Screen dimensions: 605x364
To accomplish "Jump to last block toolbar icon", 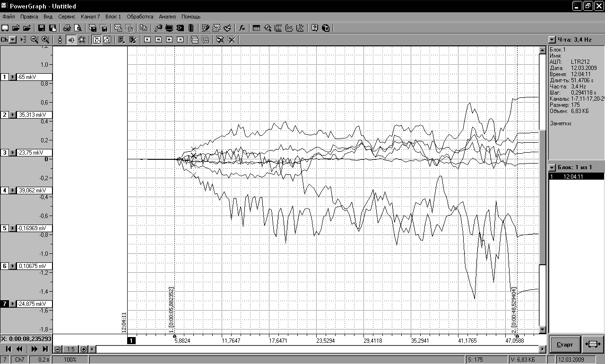I will [x=180, y=40].
